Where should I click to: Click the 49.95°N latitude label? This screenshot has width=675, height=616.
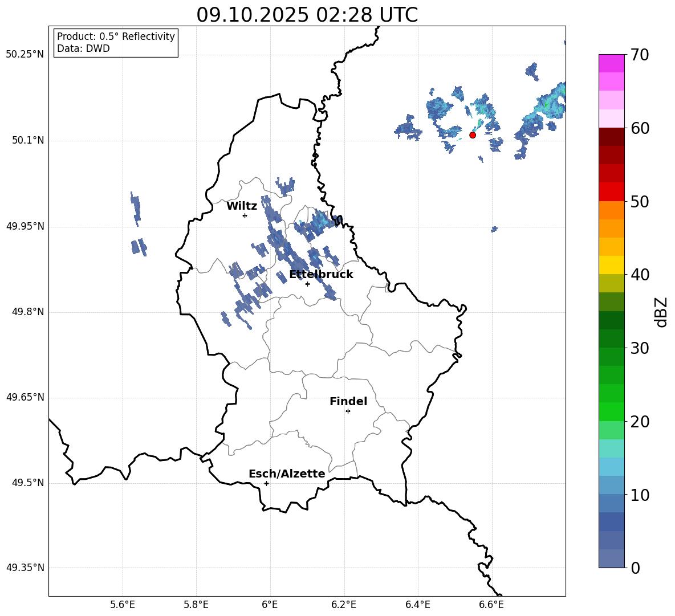[x=25, y=226]
